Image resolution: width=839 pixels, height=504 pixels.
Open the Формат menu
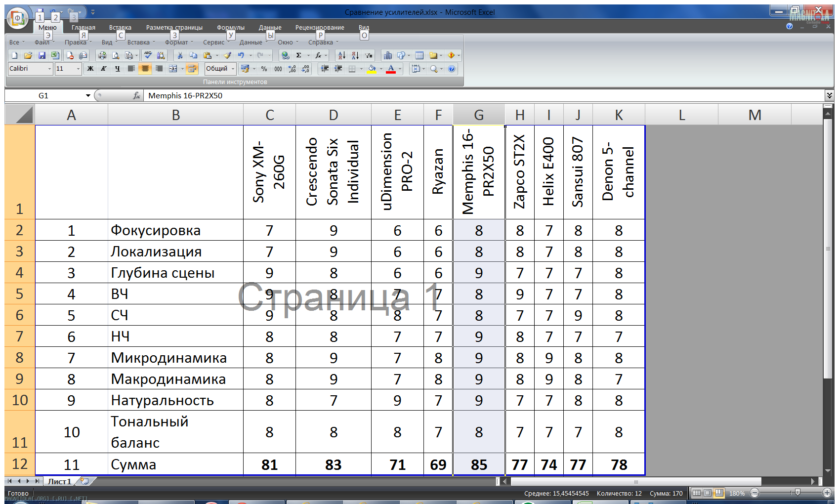click(x=179, y=42)
